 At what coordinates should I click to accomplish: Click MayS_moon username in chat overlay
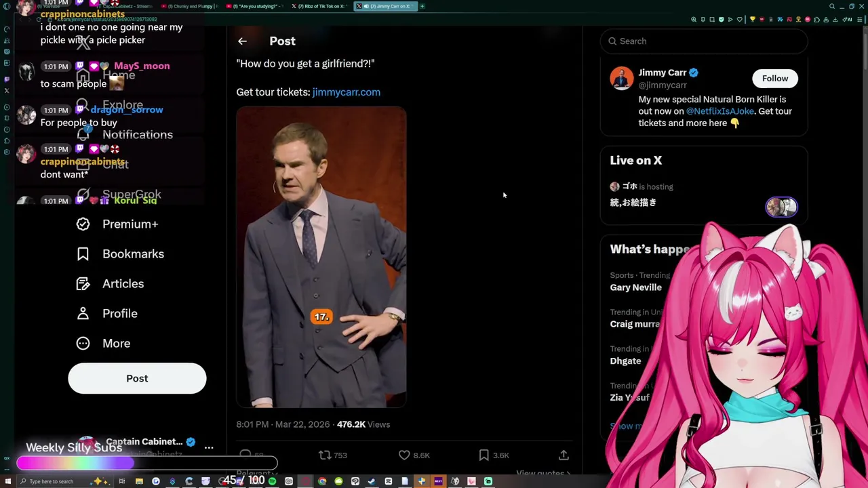pos(142,66)
